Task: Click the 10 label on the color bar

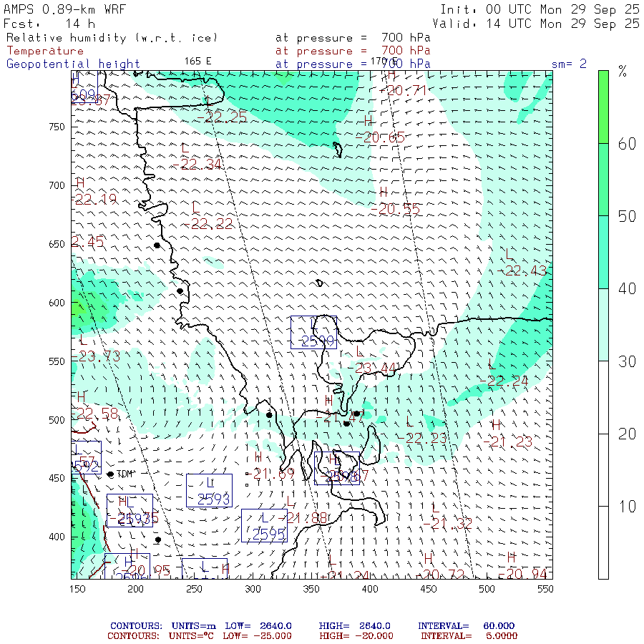Action: [x=627, y=507]
